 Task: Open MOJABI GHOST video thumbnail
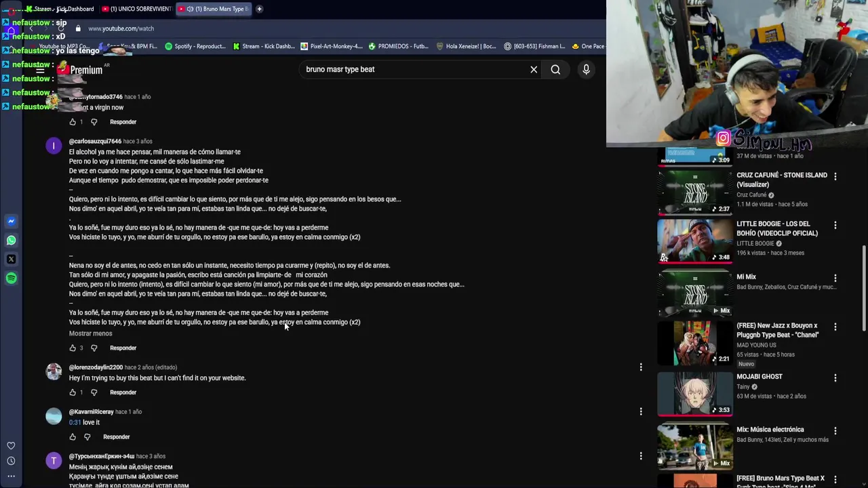694,393
